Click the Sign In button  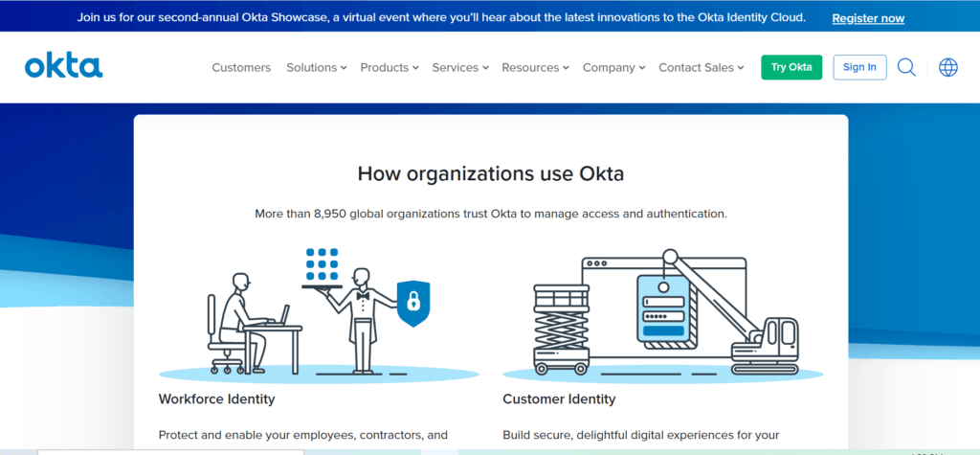(x=859, y=68)
